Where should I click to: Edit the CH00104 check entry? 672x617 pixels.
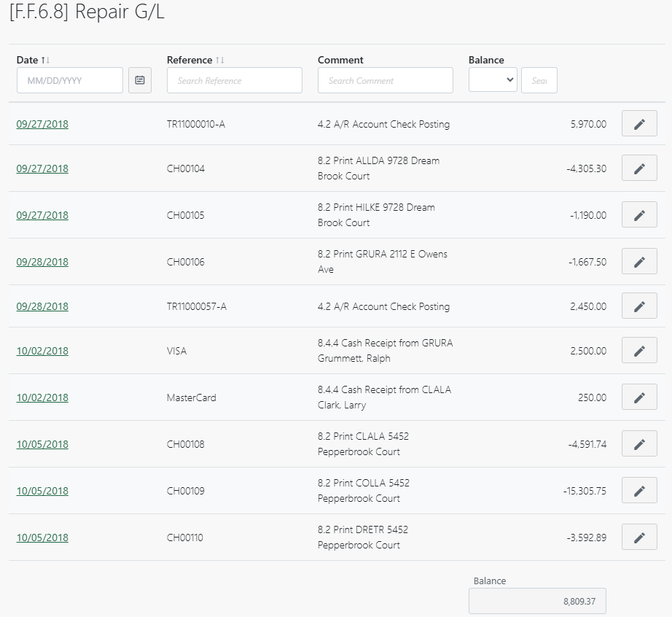[x=638, y=168]
